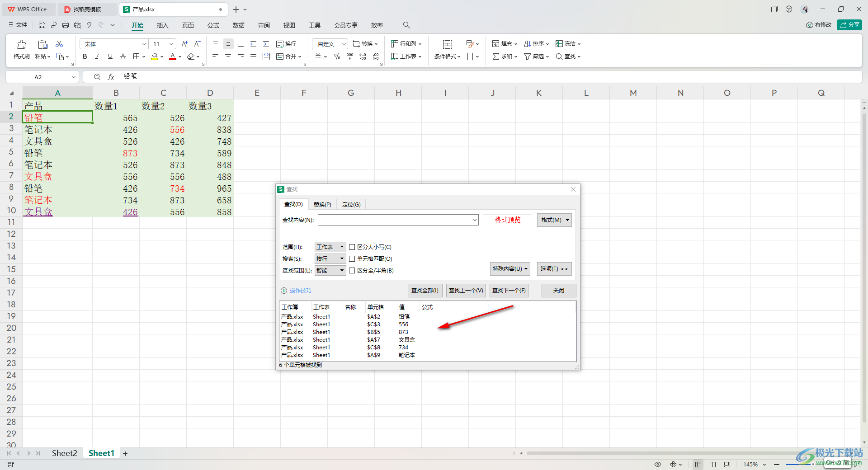
Task: Click the Cut scissors icon
Action: (x=59, y=44)
